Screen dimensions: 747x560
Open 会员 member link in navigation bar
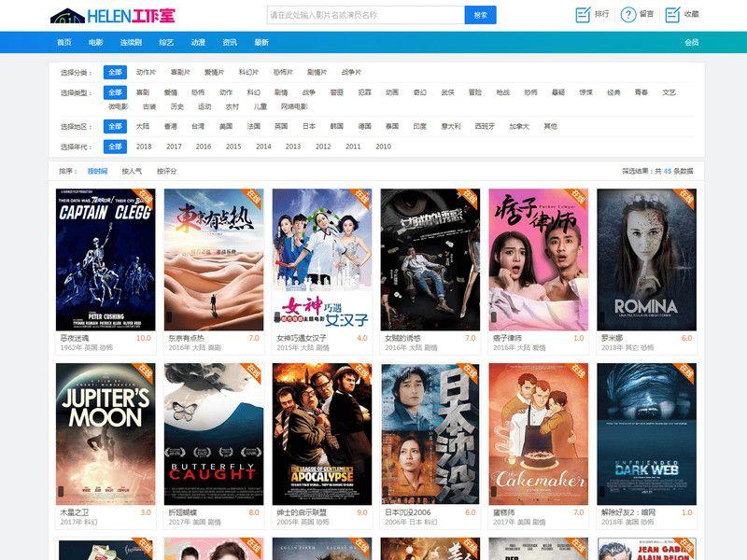(x=691, y=42)
